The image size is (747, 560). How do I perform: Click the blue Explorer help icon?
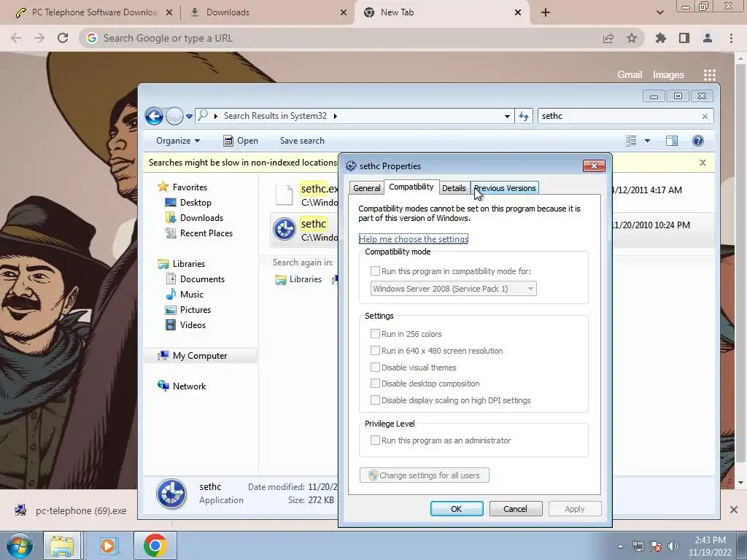click(x=698, y=141)
